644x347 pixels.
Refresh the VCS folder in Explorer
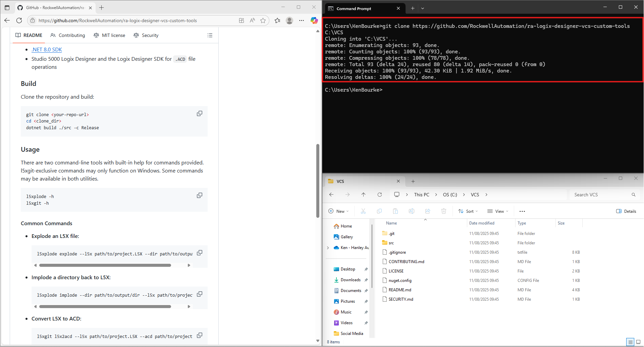[380, 195]
